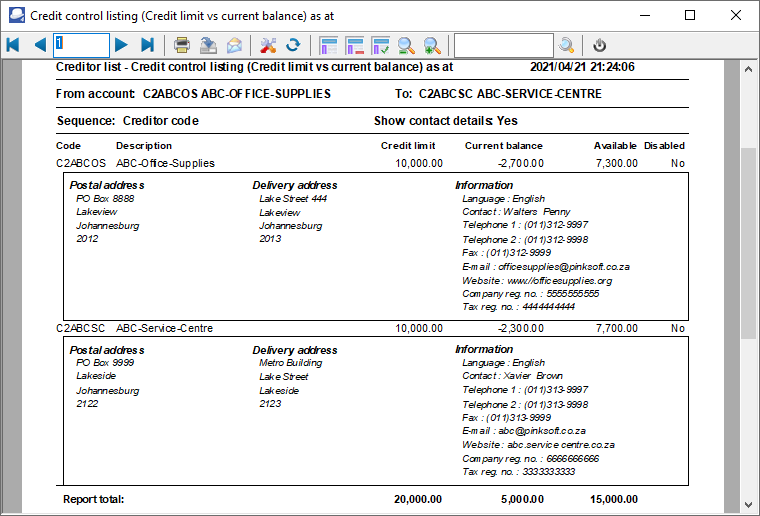This screenshot has height=516, width=760.
Task: Click the page number input field
Action: [81, 45]
